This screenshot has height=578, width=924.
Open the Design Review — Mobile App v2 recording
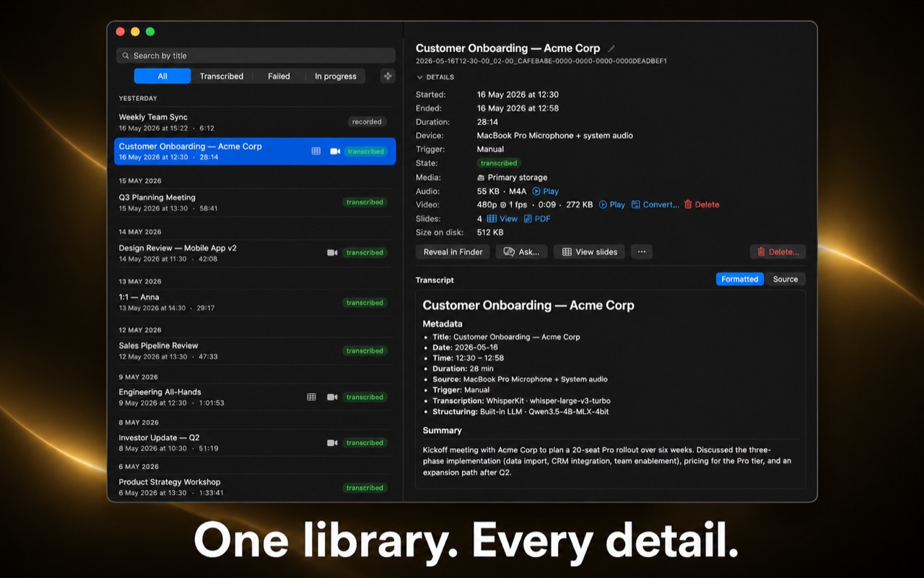tap(256, 253)
